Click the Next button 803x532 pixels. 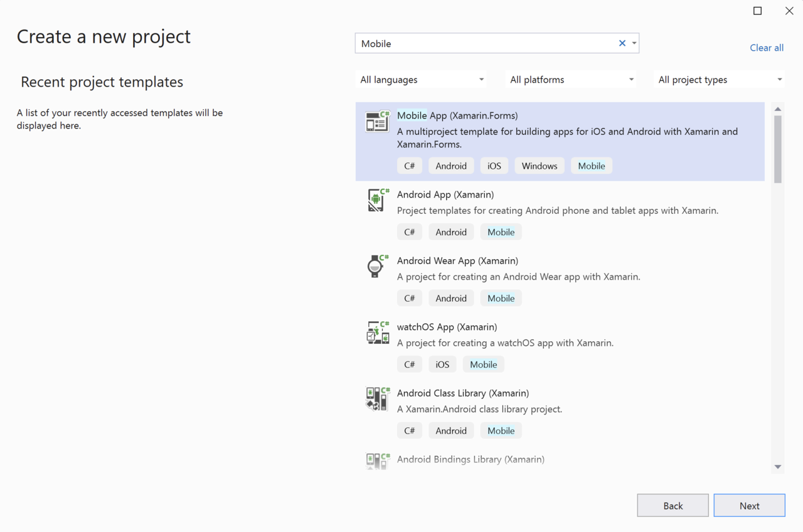click(749, 506)
